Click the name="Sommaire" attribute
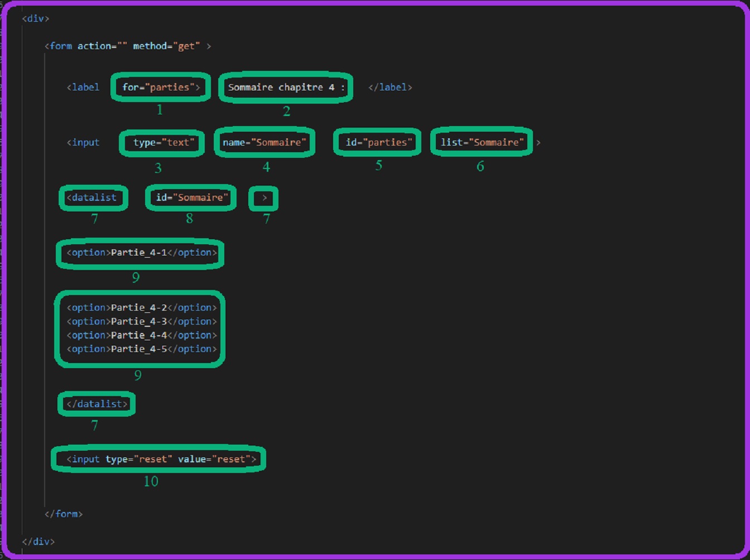The width and height of the screenshot is (750, 560). 265,142
